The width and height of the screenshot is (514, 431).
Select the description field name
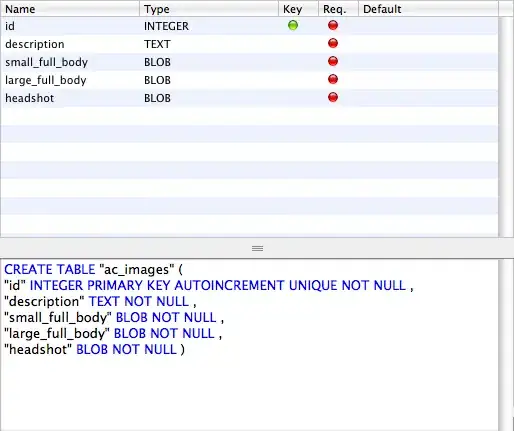click(x=35, y=44)
